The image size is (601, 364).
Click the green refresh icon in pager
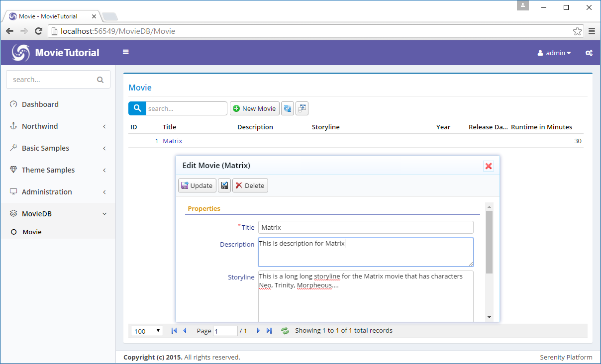pos(285,331)
